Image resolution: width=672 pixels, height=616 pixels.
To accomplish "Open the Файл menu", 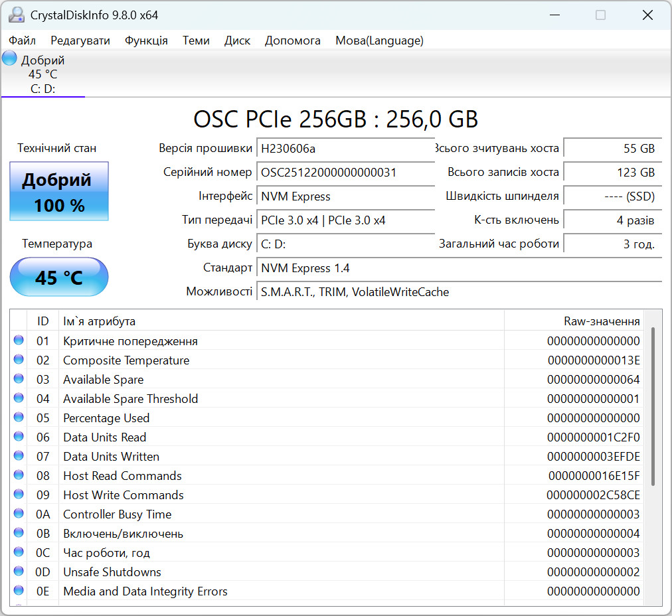I will tap(23, 40).
